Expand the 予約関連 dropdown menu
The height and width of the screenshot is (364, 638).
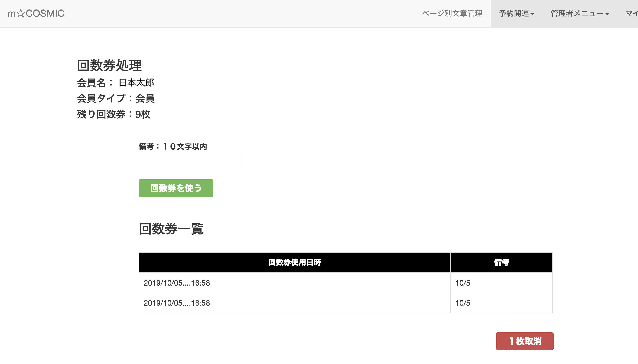[514, 13]
